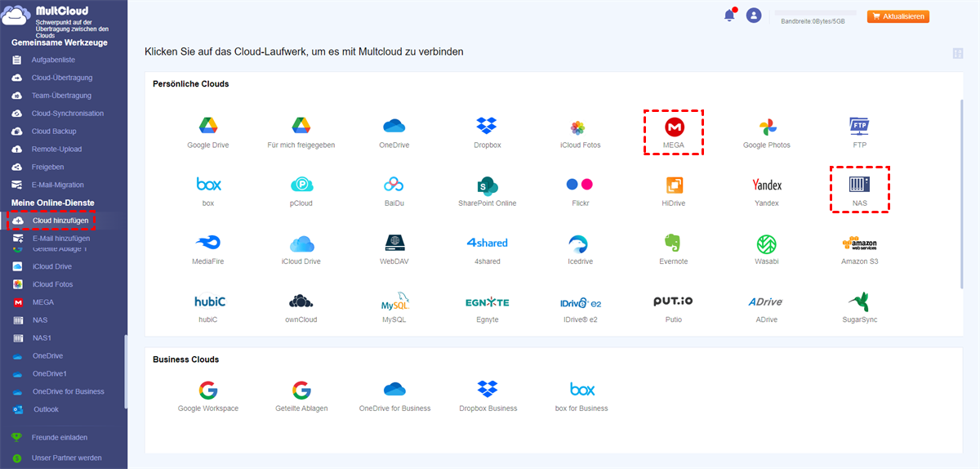Open the user account avatar menu
Viewport: 980px width, 469px height.
(x=754, y=16)
